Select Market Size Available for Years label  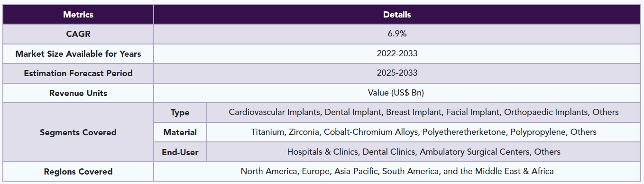[78, 54]
